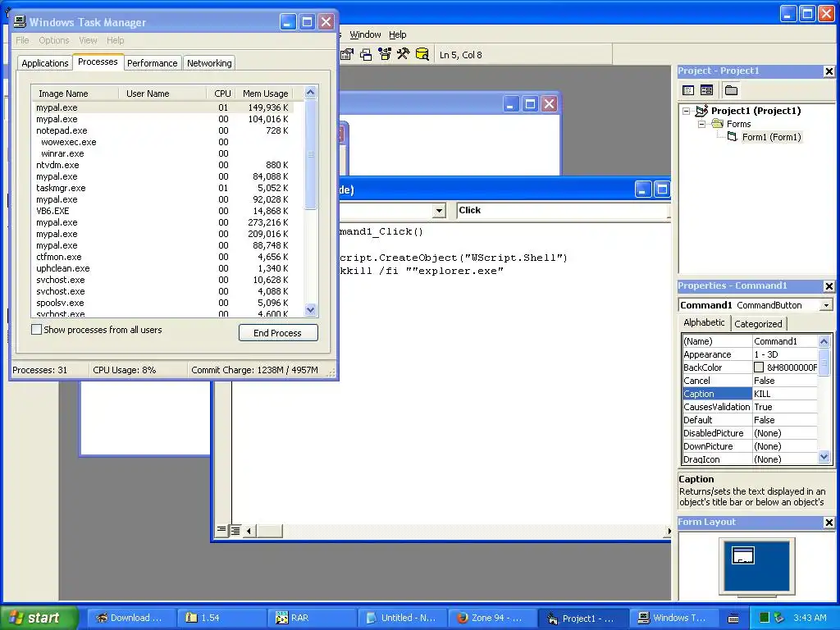Click View Code icon in Project panel
Viewport: 840px width, 630px height.
[688, 90]
